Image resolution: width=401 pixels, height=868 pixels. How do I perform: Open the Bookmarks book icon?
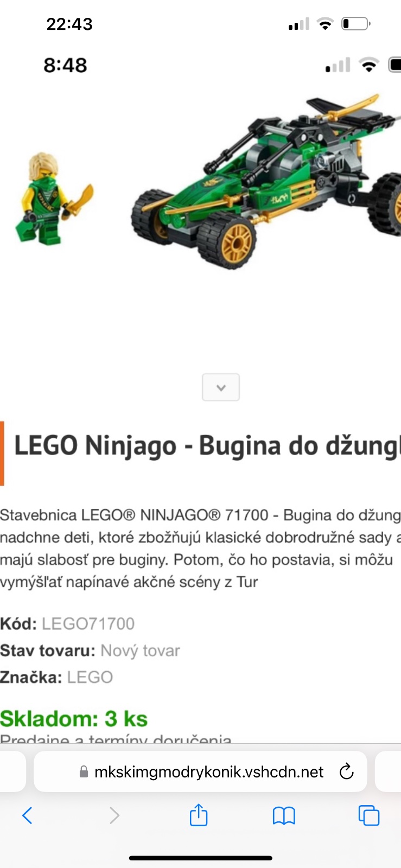coord(284,815)
